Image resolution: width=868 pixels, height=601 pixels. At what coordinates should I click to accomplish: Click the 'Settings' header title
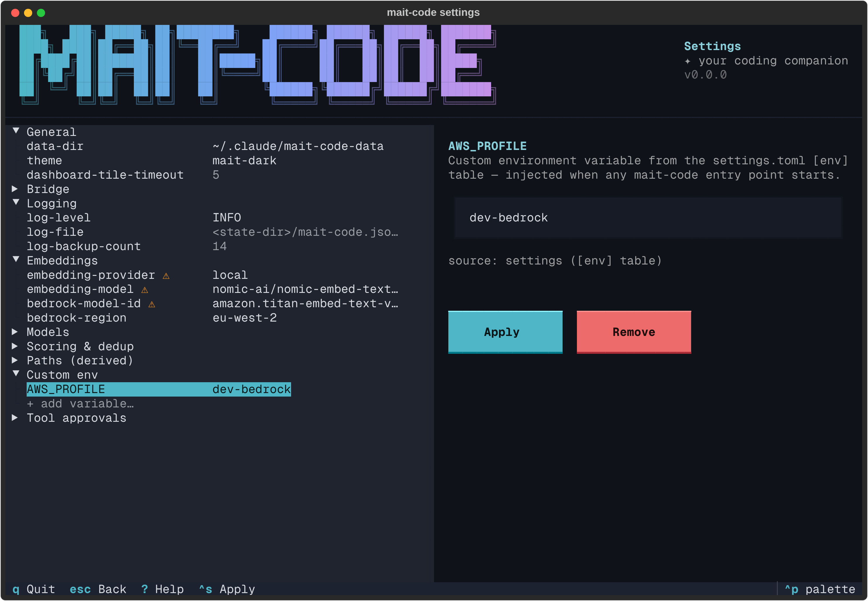point(712,46)
